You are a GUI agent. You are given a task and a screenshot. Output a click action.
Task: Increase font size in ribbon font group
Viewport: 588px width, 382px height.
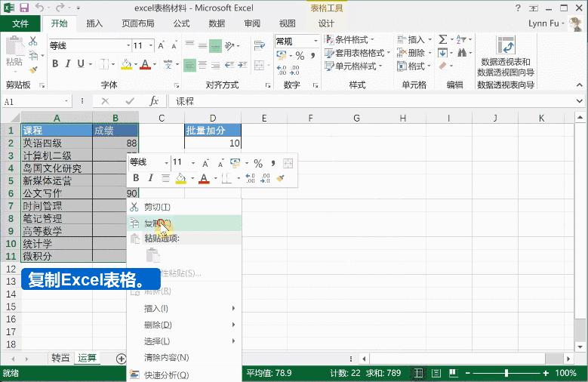(x=161, y=46)
